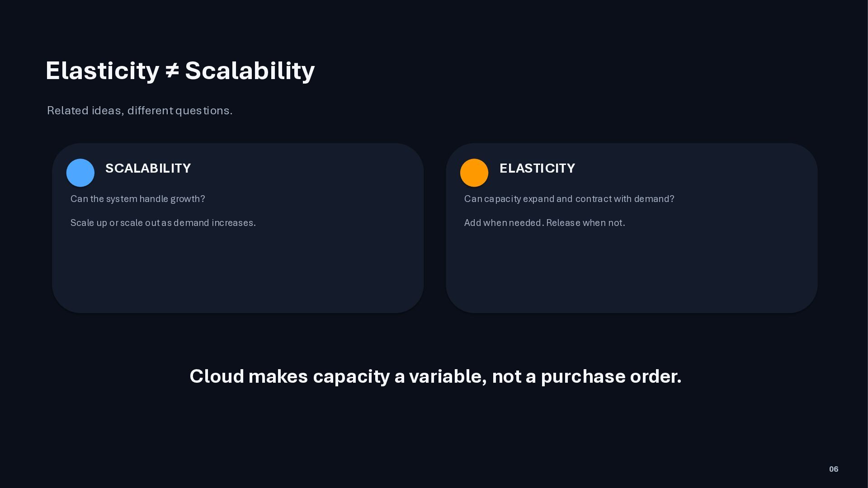Click the orange Elasticity circle icon
Screen dimensions: 868x488
(474, 173)
